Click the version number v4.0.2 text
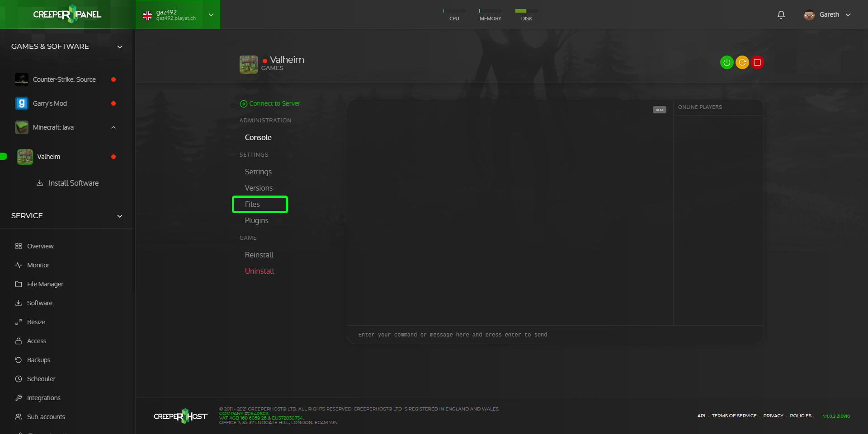The image size is (868, 434). pyautogui.click(x=836, y=416)
